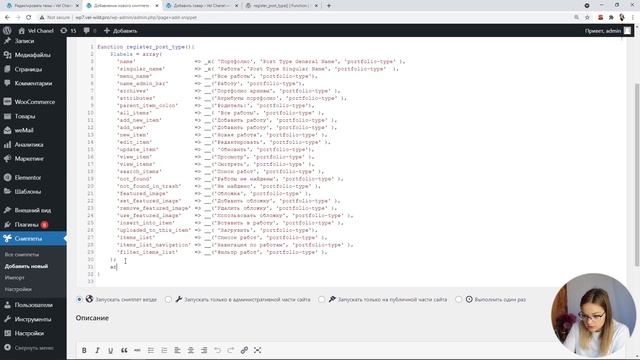This screenshot has width=640, height=360.
Task: Visit the Vel Chanel site link
Action: pos(36,31)
